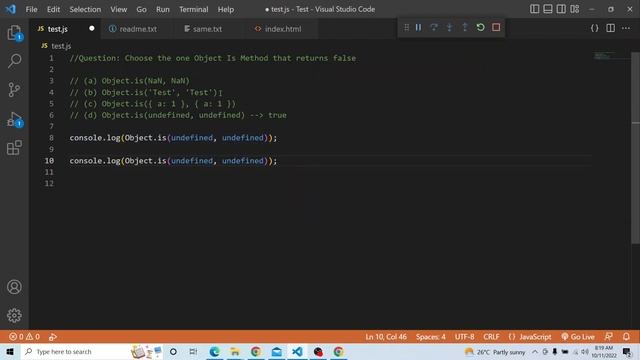Start Go Live server

click(x=578, y=337)
